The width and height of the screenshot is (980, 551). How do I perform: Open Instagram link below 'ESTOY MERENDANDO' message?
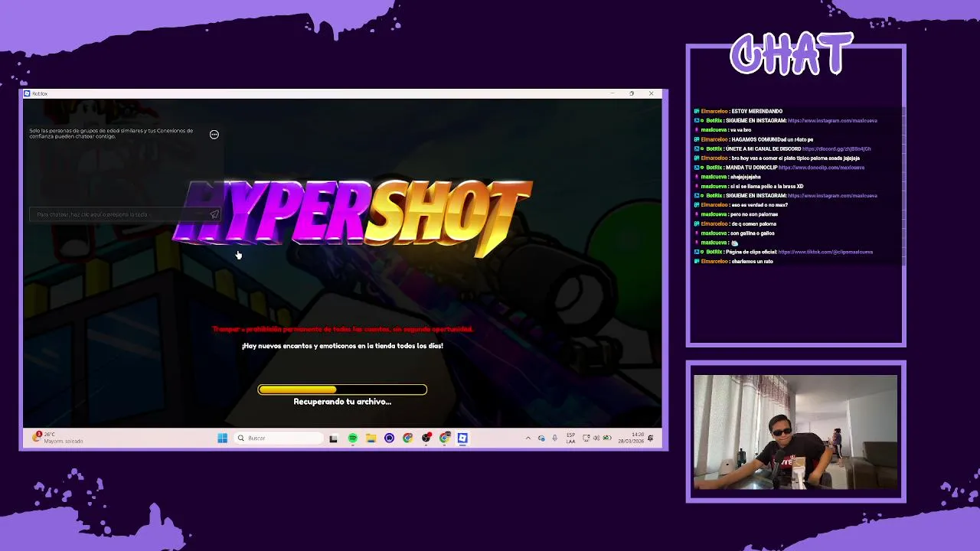832,121
